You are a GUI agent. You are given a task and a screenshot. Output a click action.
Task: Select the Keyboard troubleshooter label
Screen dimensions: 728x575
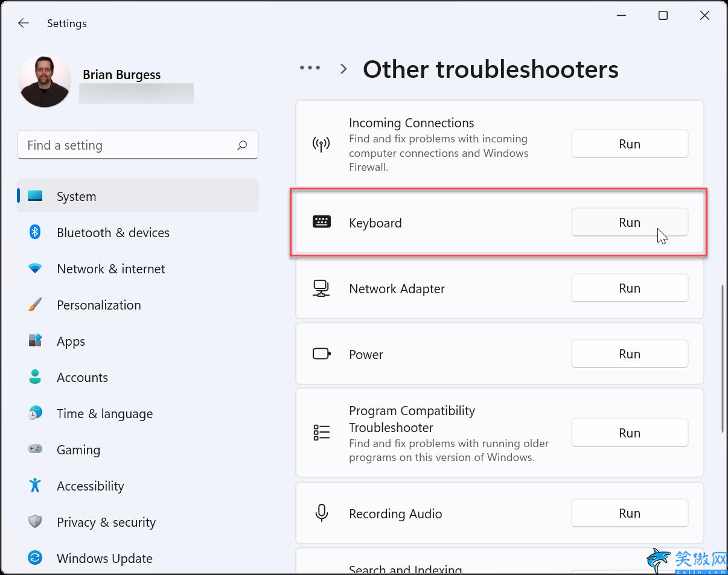coord(375,223)
